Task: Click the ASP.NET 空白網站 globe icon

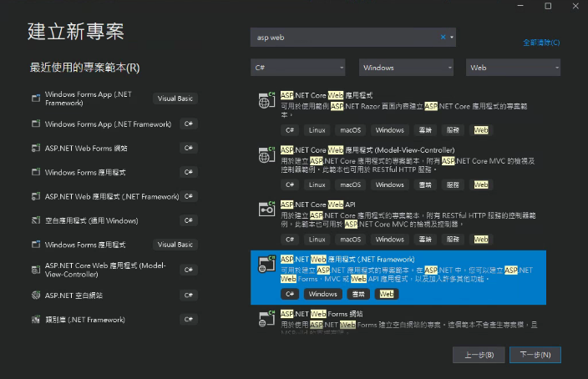Action: coord(36,296)
